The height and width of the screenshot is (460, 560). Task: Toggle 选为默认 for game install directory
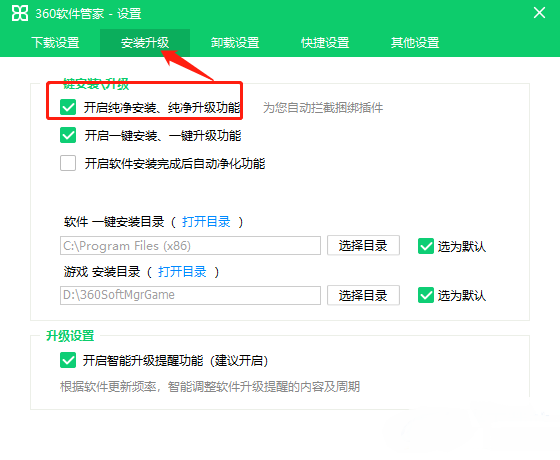pyautogui.click(x=426, y=295)
